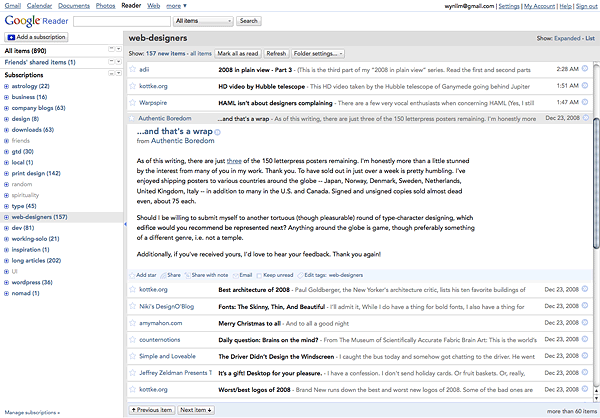
Task: Click the star icon next to Warpspire
Action: coord(133,101)
